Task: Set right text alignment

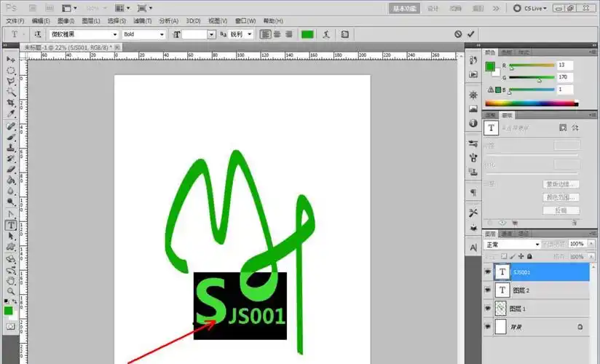Action: tap(289, 34)
